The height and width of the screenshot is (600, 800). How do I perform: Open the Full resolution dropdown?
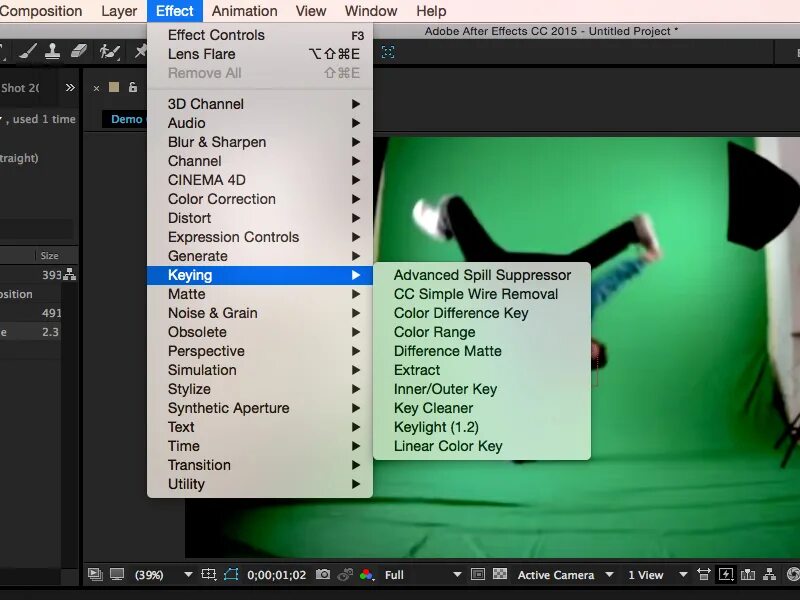coord(392,574)
